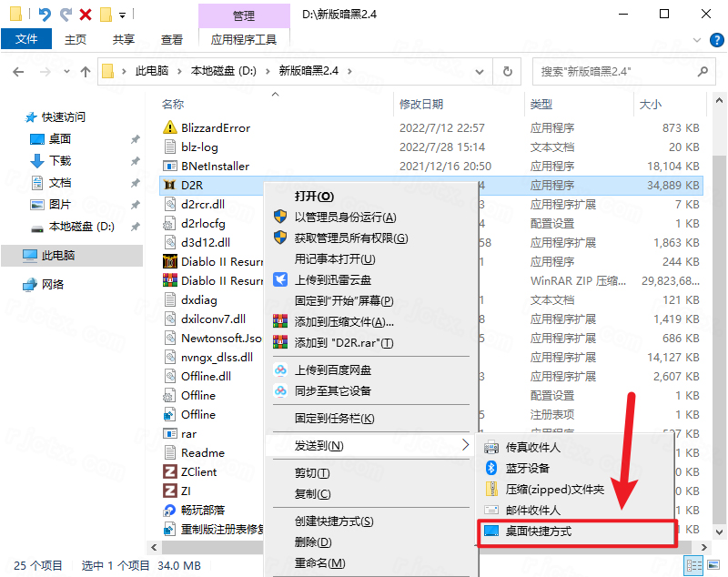Select the BlizzardError warning icon file

(x=170, y=127)
